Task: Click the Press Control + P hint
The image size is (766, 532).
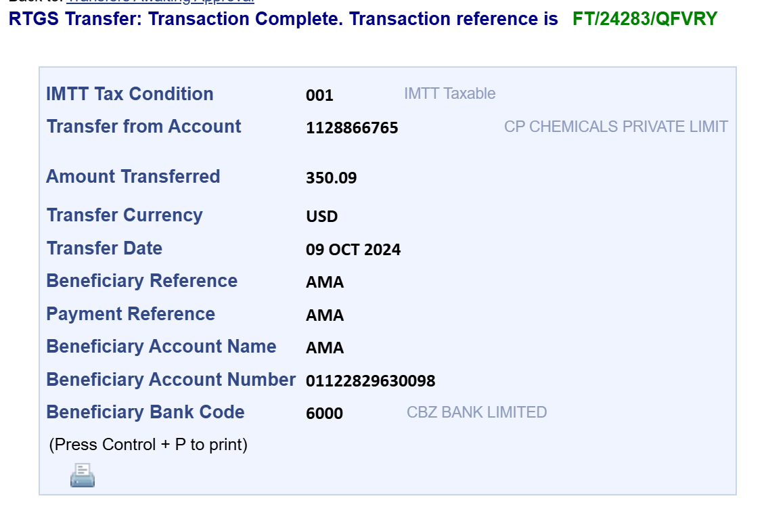Action: 148,445
